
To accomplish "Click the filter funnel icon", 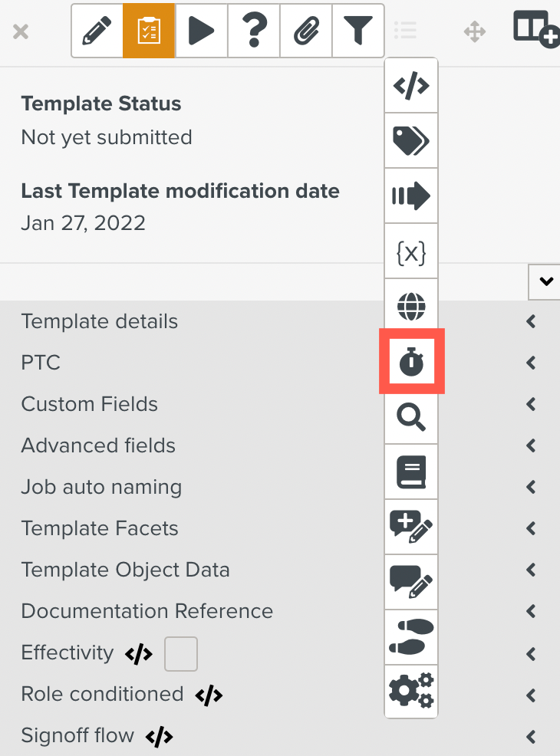I will tap(357, 31).
